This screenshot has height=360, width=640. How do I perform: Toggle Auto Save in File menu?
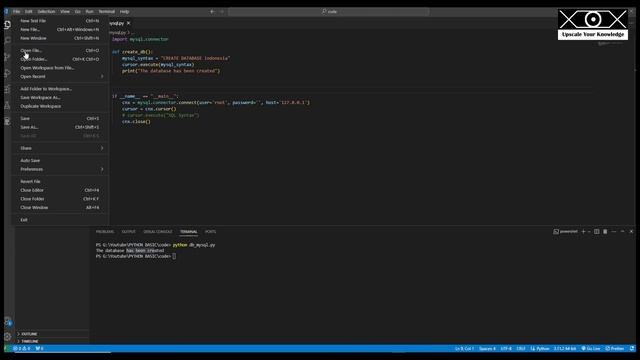(x=61, y=160)
